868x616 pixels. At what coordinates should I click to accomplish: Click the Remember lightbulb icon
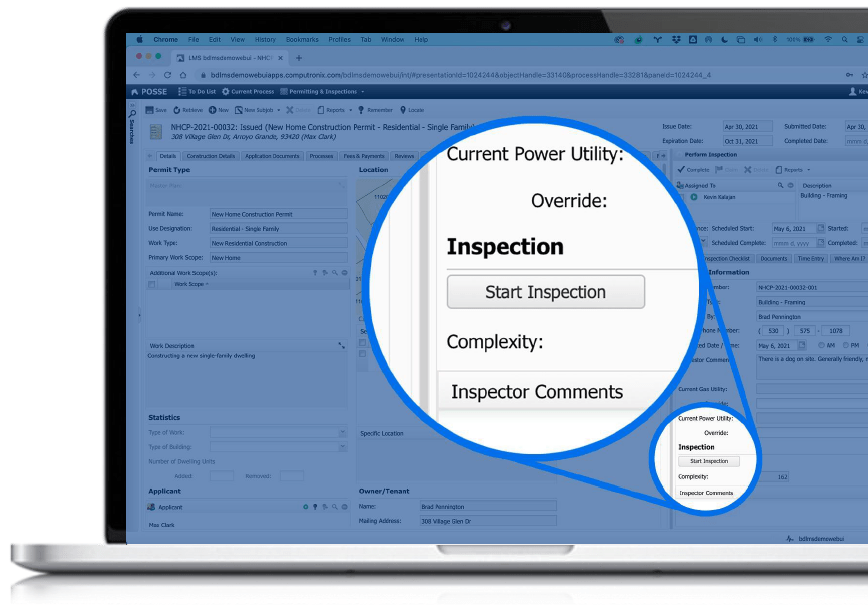(362, 110)
